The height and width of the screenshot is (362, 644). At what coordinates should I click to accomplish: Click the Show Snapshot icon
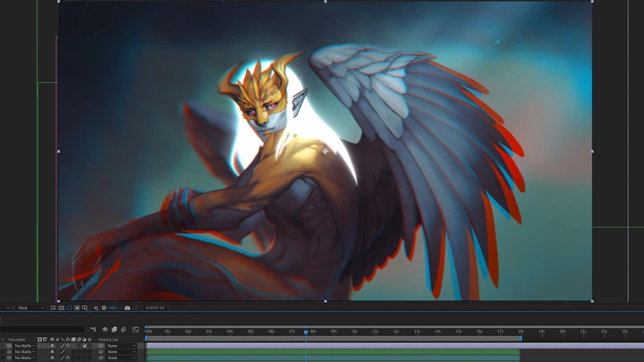pyautogui.click(x=135, y=307)
